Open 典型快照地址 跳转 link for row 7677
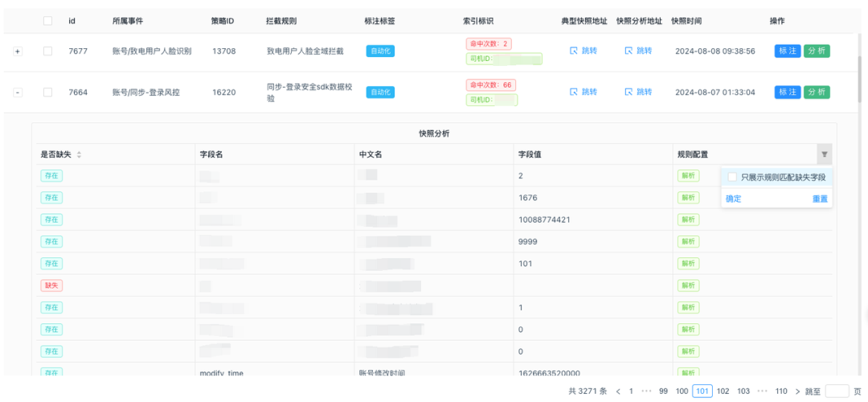Image resolution: width=868 pixels, height=402 pixels. coord(583,51)
